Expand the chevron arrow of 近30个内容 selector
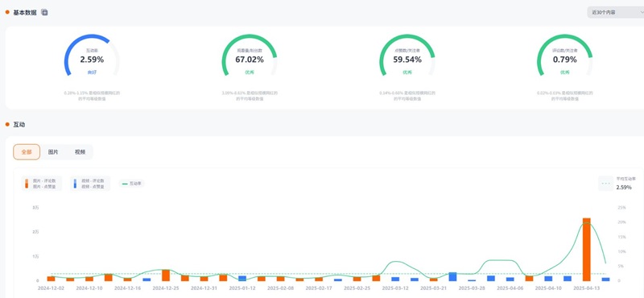 click(x=642, y=12)
